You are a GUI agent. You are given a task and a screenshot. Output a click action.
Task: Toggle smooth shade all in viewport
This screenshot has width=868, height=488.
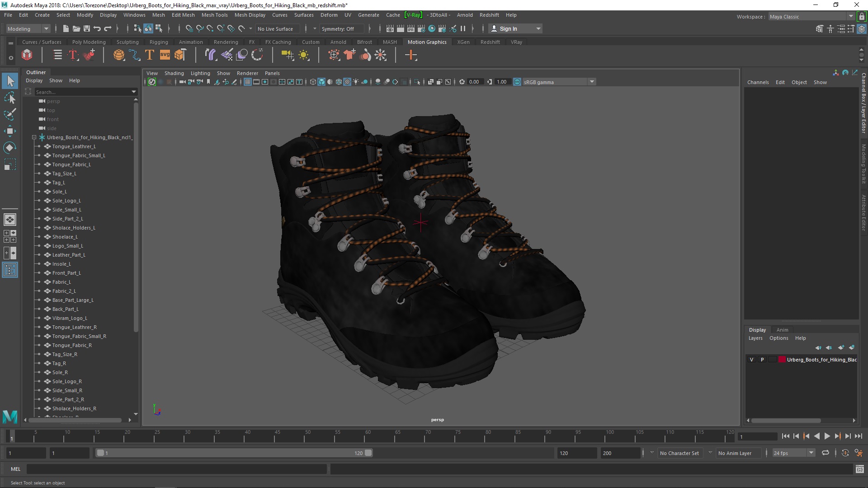321,82
